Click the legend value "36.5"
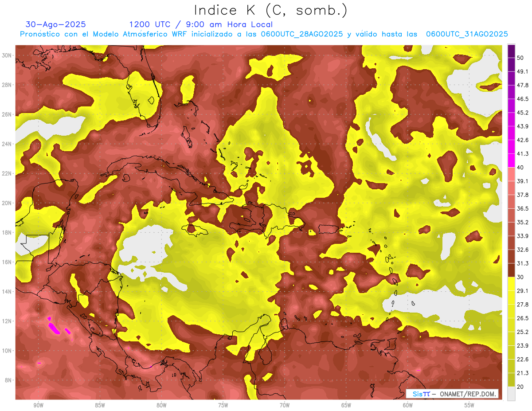The height and width of the screenshot is (411, 532). (x=522, y=208)
